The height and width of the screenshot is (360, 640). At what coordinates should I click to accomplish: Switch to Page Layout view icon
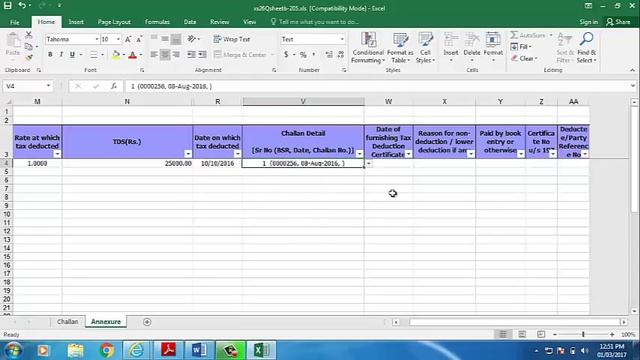point(522,334)
